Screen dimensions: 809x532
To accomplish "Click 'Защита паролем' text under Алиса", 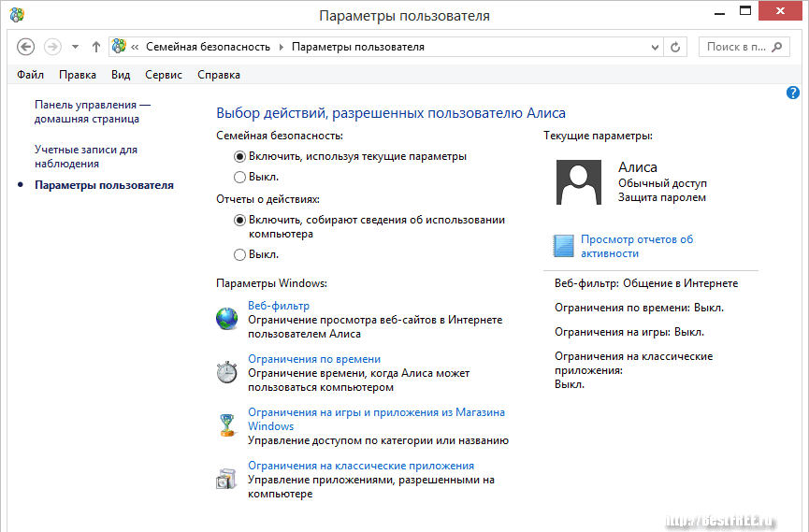I will click(662, 197).
